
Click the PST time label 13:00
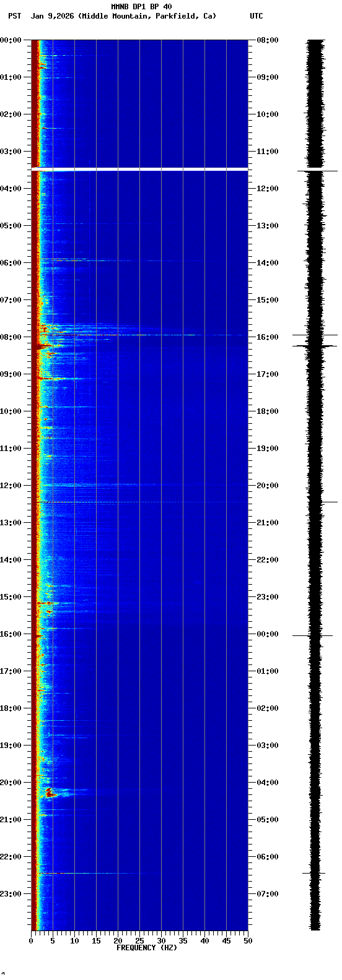[x=11, y=523]
